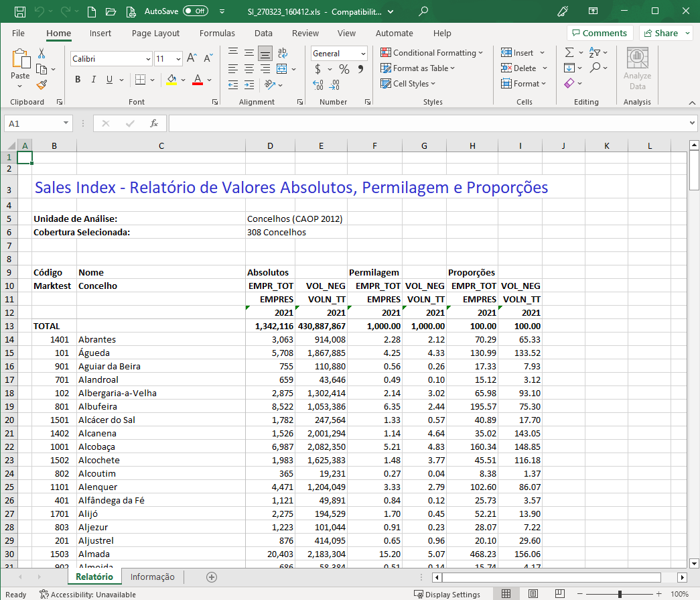Screen dimensions: 700x600
Task: Switch to the Informação sheet tab
Action: tap(152, 577)
